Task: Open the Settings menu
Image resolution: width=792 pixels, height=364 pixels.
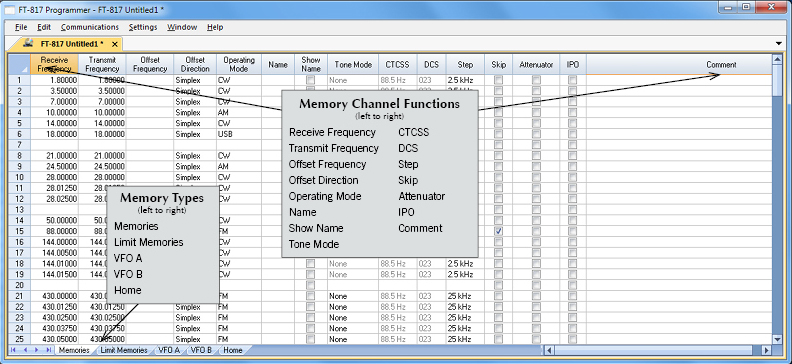Action: tap(143, 27)
